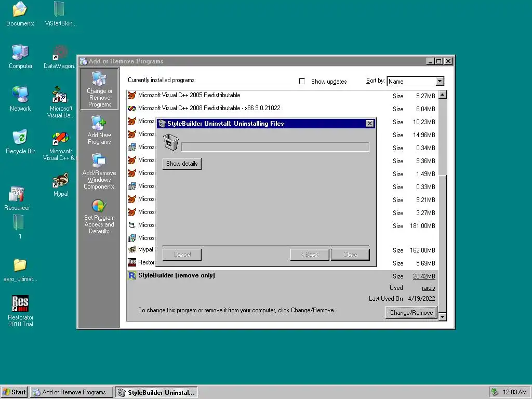Switch to Add or Remove Programs taskbar item
532x399 pixels.
pyautogui.click(x=72, y=392)
